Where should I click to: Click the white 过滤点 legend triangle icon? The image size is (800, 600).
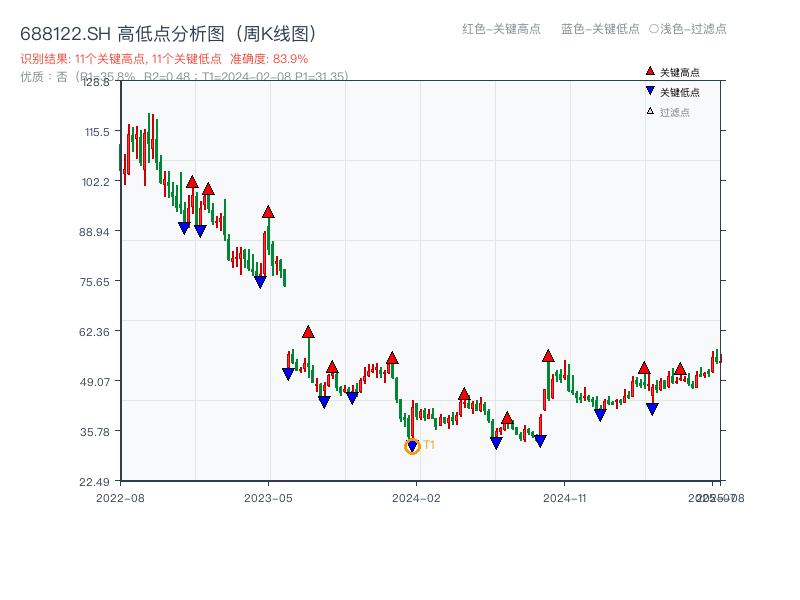[650, 111]
